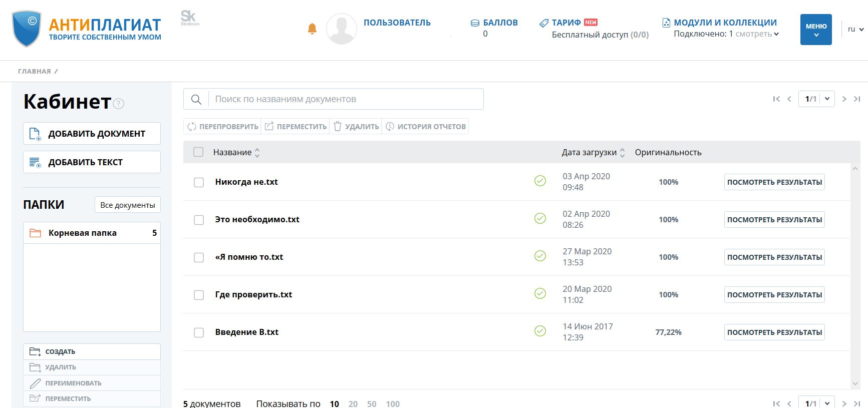Click the Удалить trash icon in toolbar
The image size is (868, 408).
(x=338, y=127)
